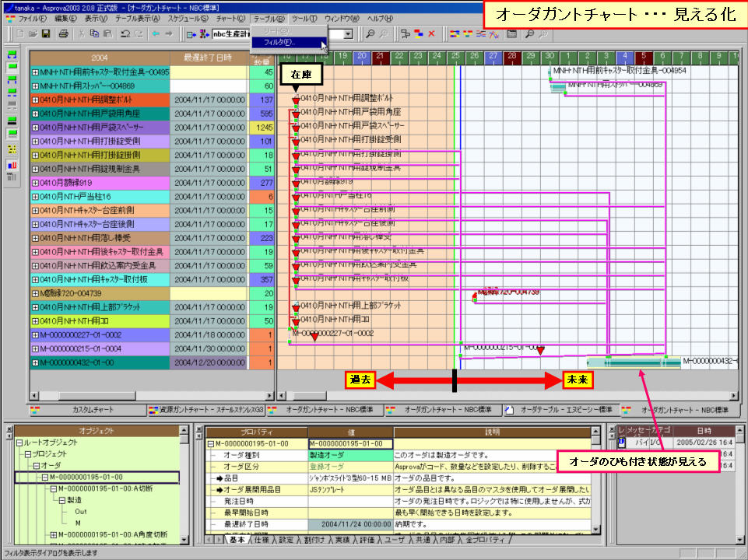Expand the 0410月NHH NTH用調整ボルト order row
This screenshot has width=748, height=560.
[35, 100]
